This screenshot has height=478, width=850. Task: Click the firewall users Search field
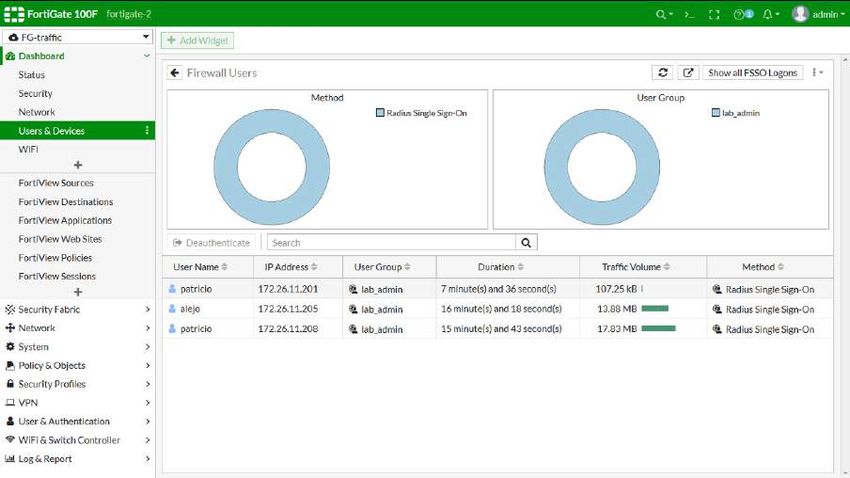click(x=391, y=242)
